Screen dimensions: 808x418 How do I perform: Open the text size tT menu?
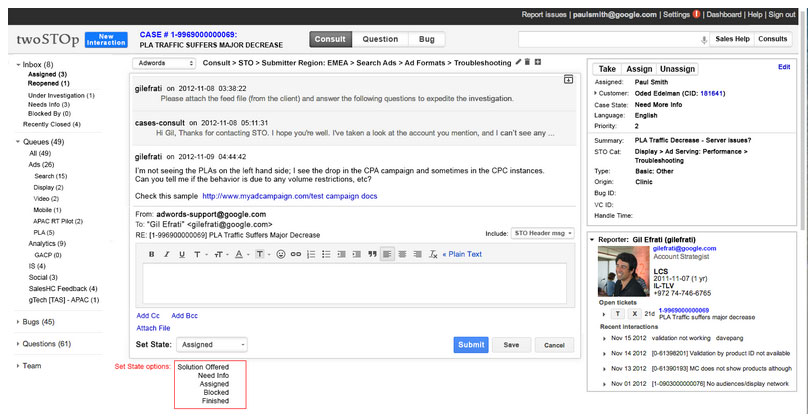(220, 254)
